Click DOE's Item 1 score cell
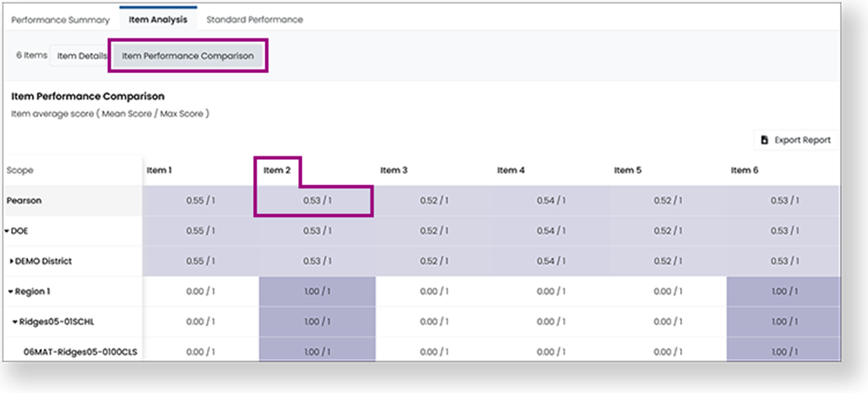This screenshot has height=393, width=868. [x=200, y=231]
